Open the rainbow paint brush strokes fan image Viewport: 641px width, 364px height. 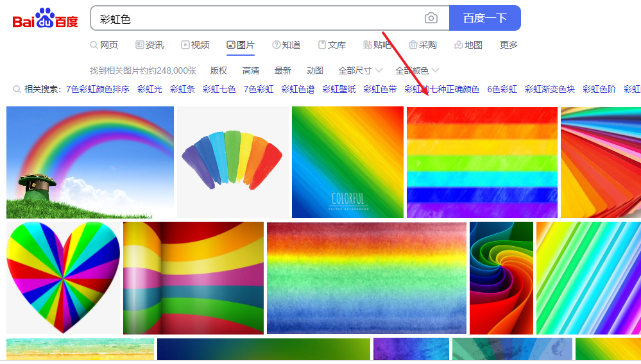click(x=233, y=162)
